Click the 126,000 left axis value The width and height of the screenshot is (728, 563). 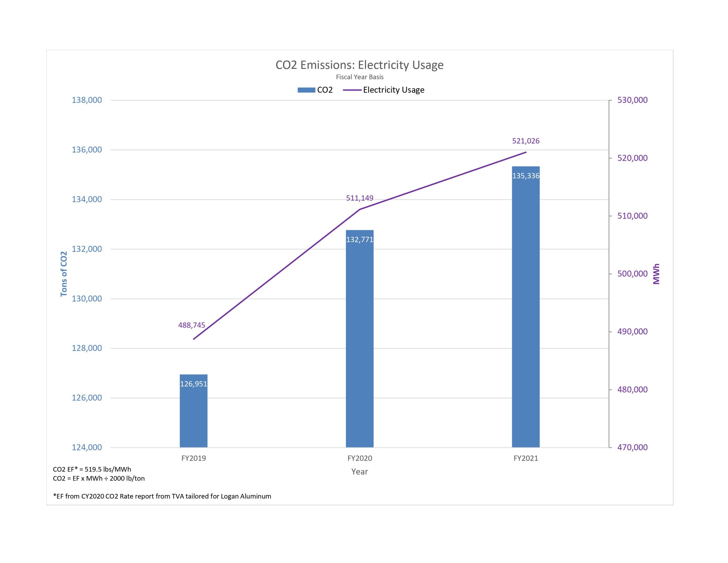[87, 398]
